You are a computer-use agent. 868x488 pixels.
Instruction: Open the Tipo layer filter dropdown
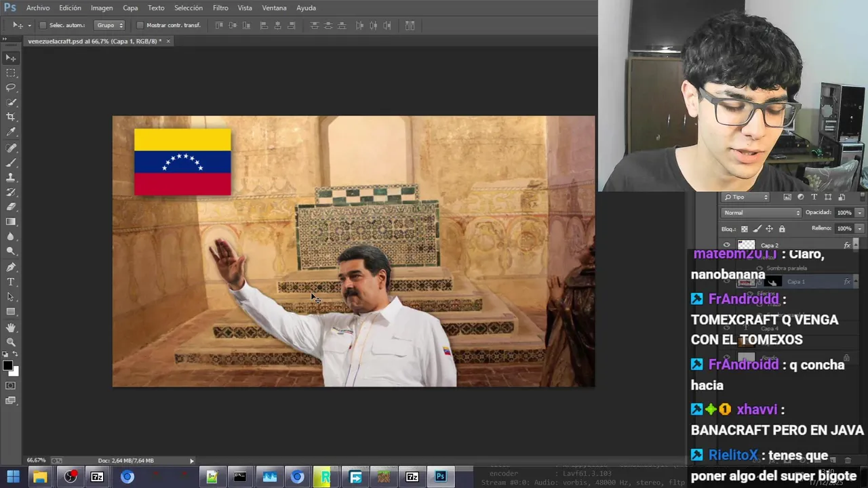tap(746, 197)
